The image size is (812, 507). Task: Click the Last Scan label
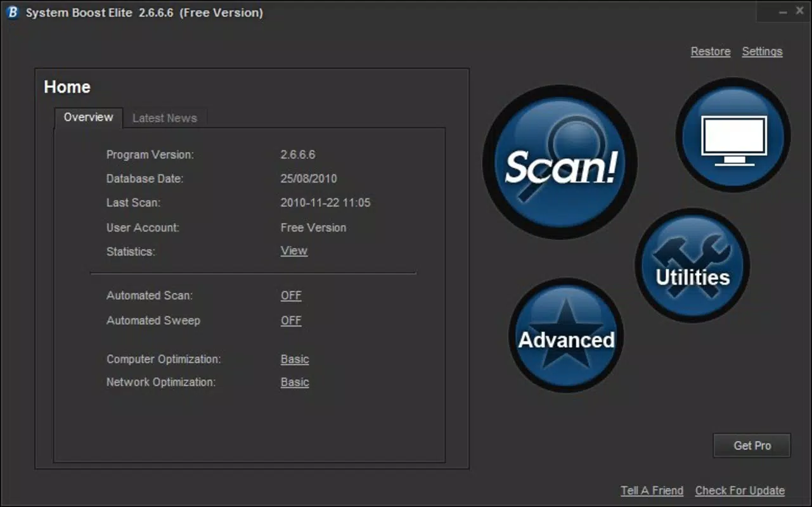tap(133, 203)
